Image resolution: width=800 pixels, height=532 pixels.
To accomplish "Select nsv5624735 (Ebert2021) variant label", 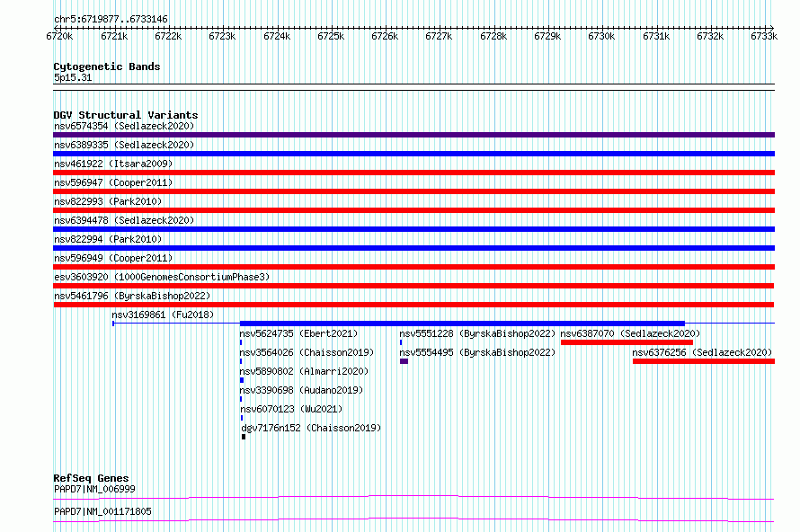I will [x=298, y=333].
